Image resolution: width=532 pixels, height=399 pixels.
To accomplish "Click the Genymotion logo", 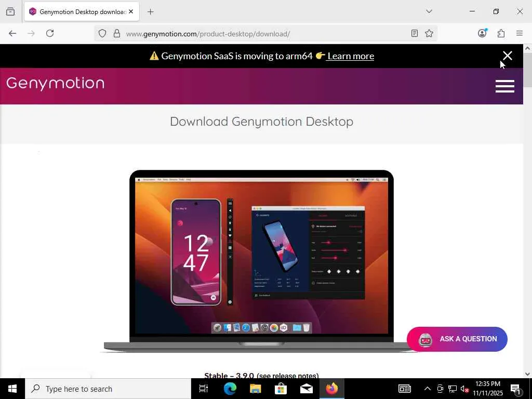I will 55,83.
